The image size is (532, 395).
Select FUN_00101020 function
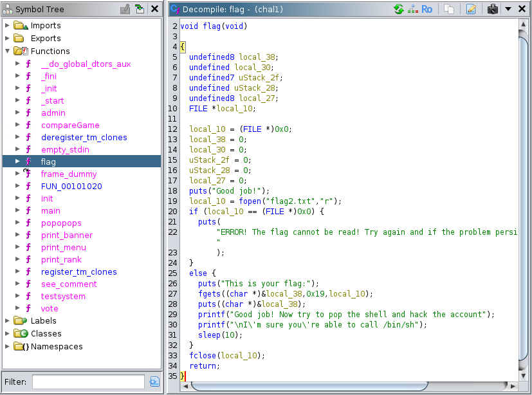point(71,187)
